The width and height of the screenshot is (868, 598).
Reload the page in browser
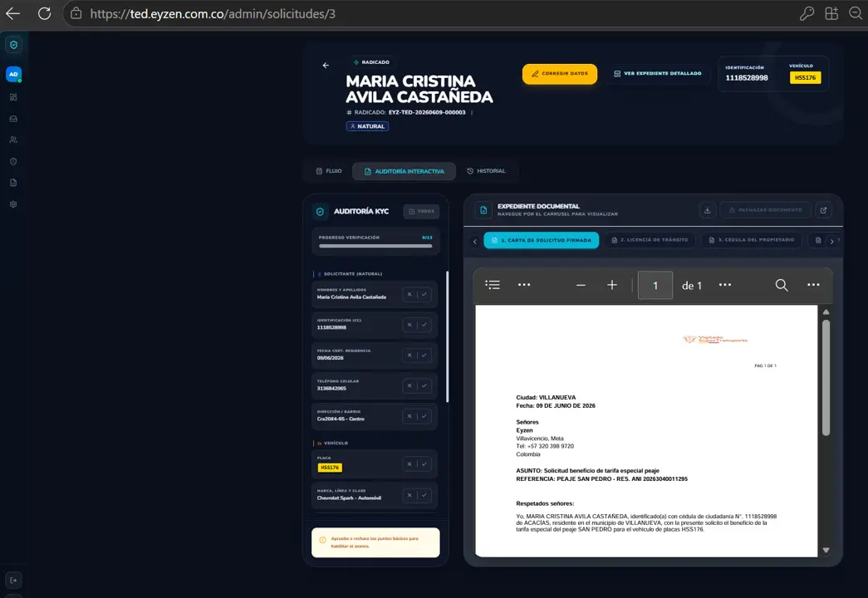[44, 14]
